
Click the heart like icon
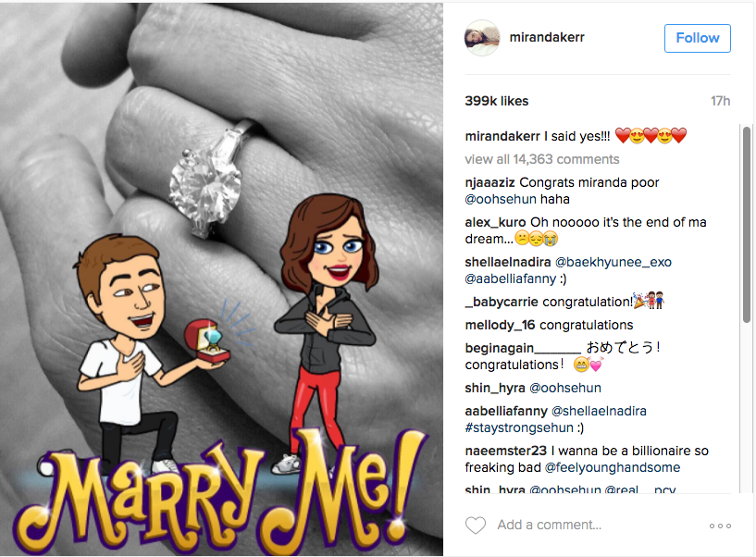[x=476, y=526]
